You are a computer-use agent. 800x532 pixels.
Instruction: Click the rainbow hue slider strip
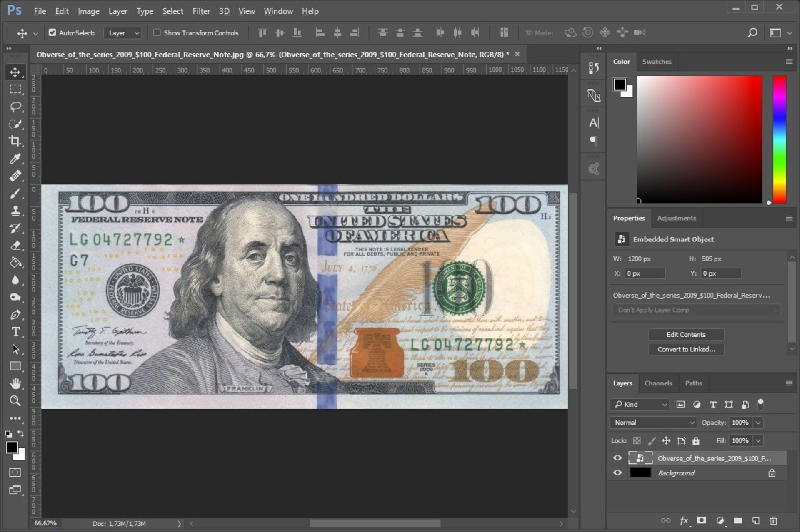click(780, 139)
